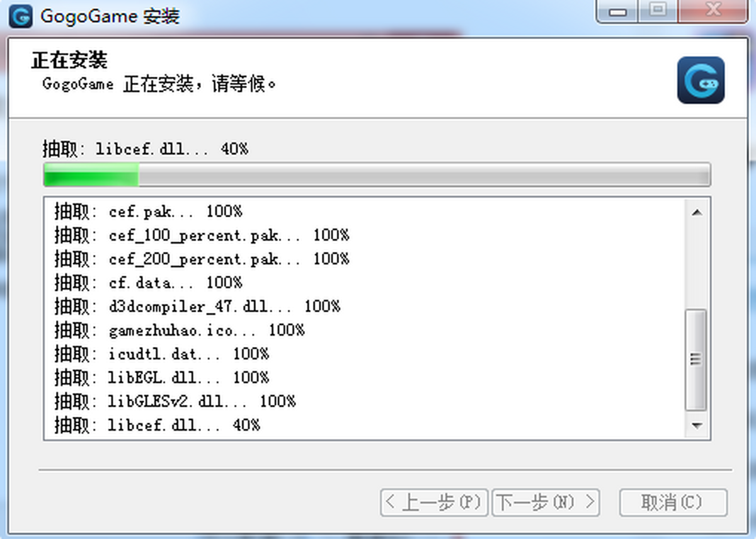Minimize the GogoGame installer window

(x=618, y=11)
